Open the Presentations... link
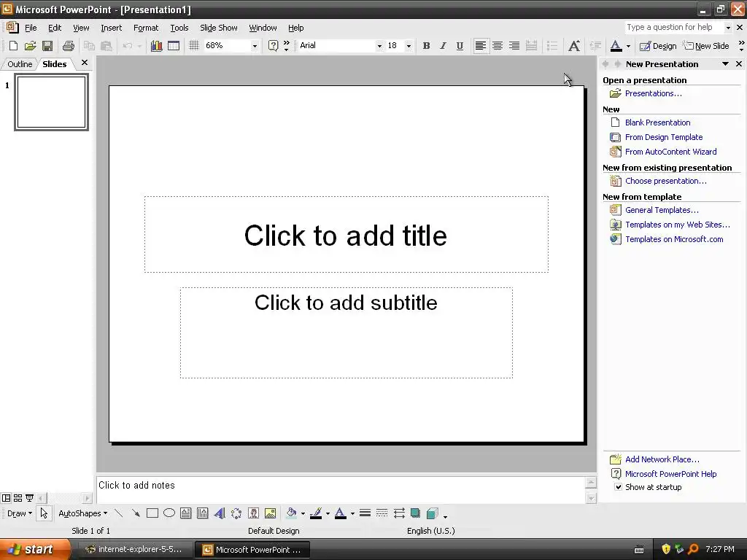Image resolution: width=747 pixels, height=560 pixels. (653, 93)
